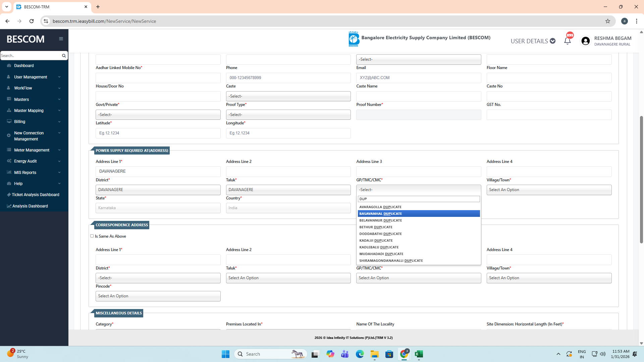Screen dimensions: 644x362
Task: Click the Dashboard icon in the sidebar
Action: [x=9, y=66]
